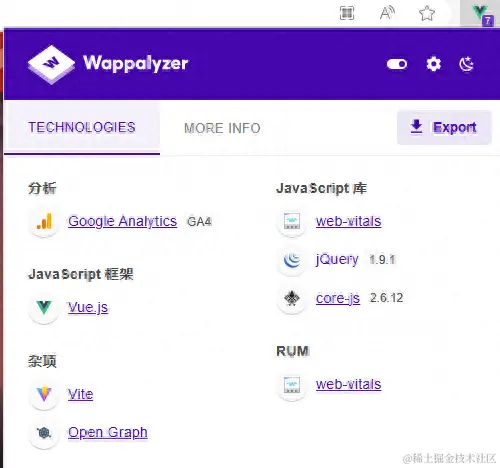This screenshot has width=500, height=468.
Task: Switch to the MORE INFO tab
Action: point(222,128)
